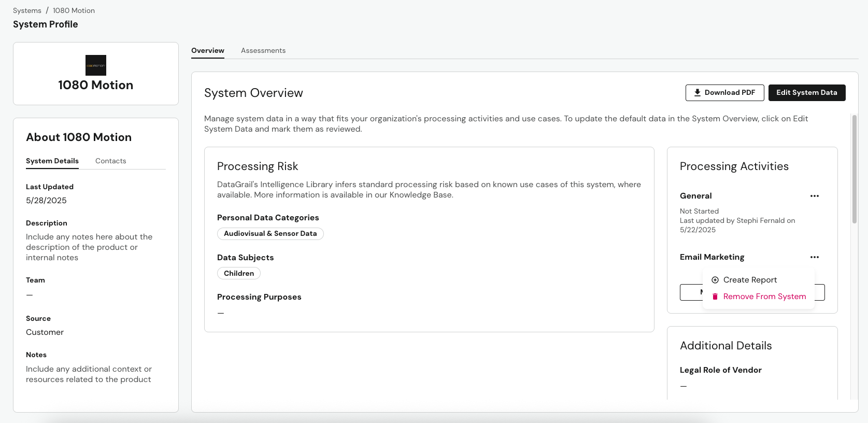Screen dimensions: 868x423
Task: Click the Personal Data Categories label
Action: point(268,218)
